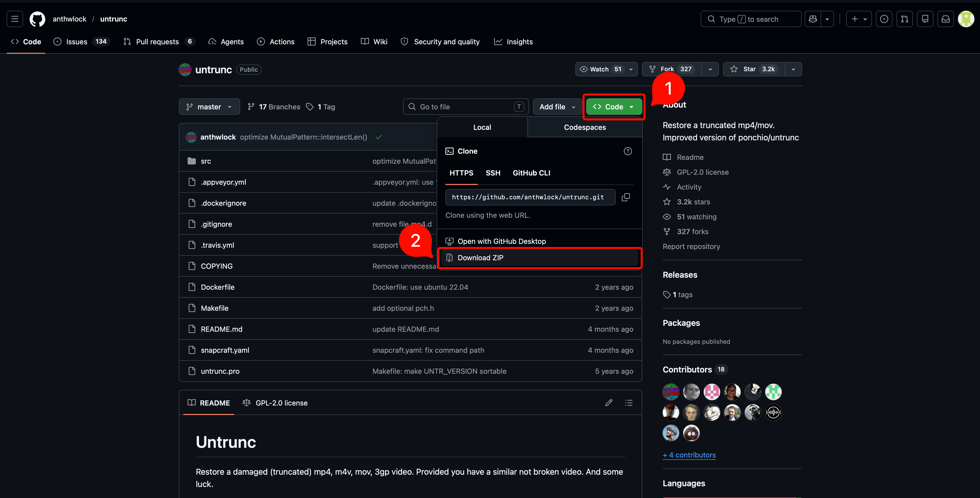Screen dimensions: 980x498
Task: Open 1 tags under Releases
Action: (678, 295)
